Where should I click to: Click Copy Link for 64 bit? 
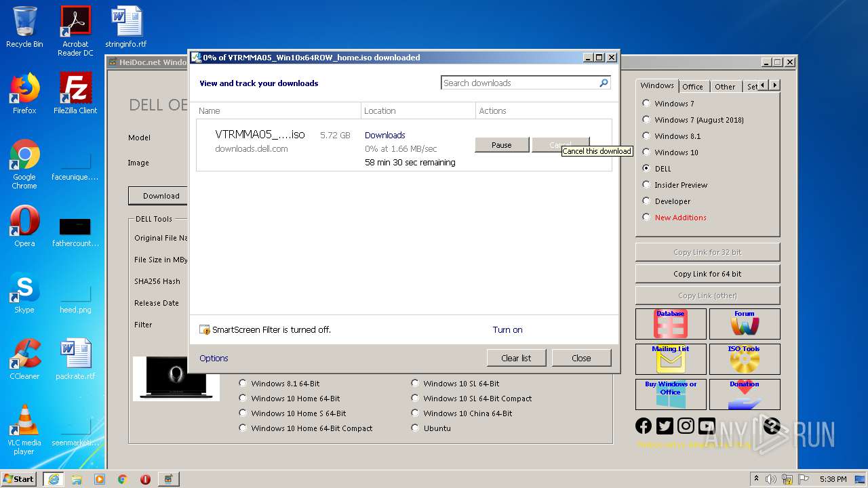pos(707,274)
